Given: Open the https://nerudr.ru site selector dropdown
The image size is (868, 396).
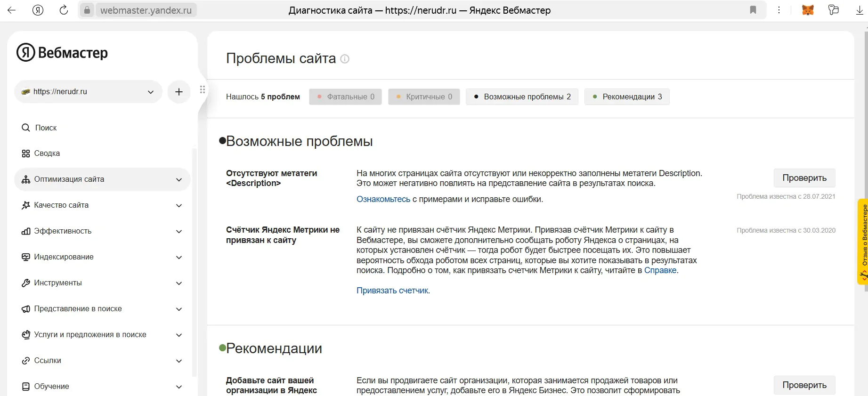Looking at the screenshot, I should point(89,92).
